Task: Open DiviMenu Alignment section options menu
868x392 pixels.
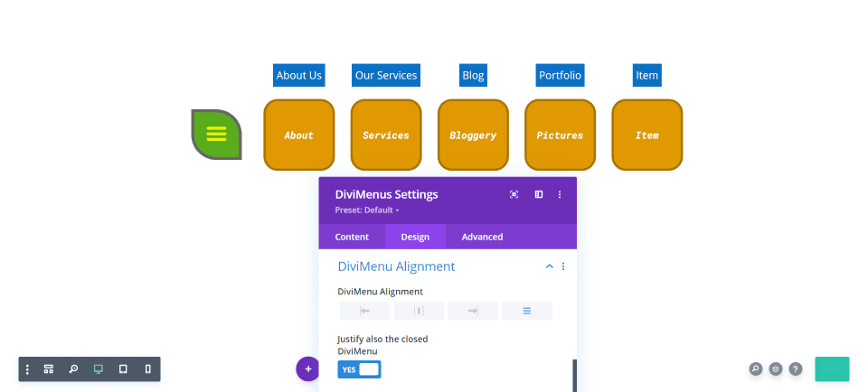Action: point(563,266)
